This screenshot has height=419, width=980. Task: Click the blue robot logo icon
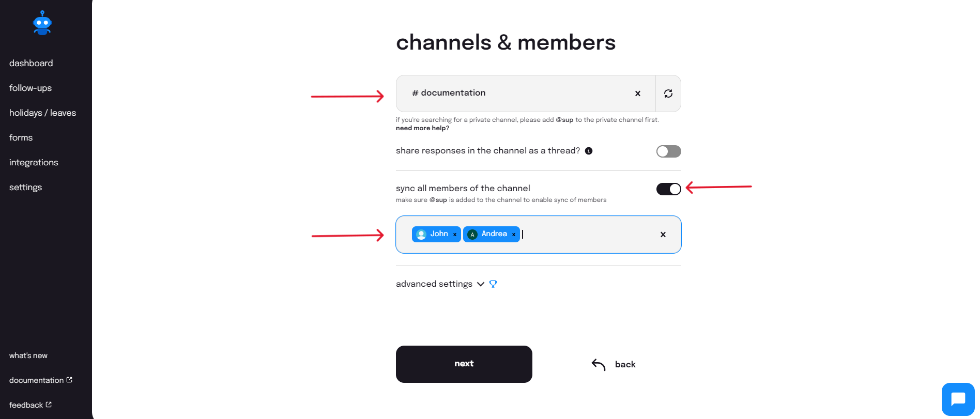pyautogui.click(x=42, y=23)
